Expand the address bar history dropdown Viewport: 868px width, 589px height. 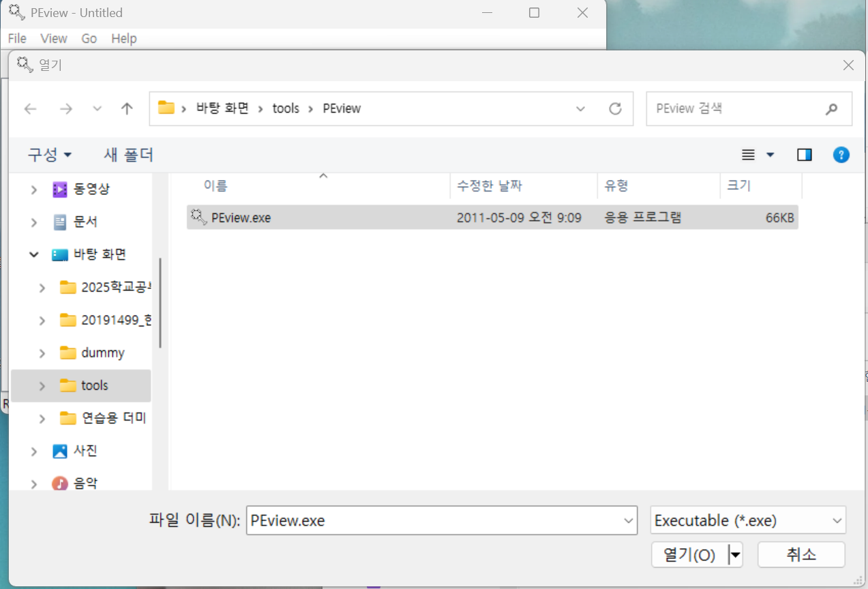pyautogui.click(x=580, y=109)
